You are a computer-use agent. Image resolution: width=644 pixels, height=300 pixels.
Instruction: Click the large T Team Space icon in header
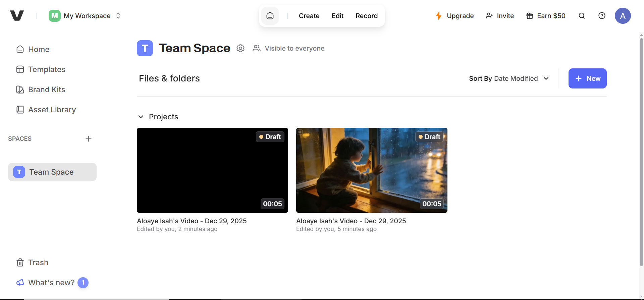(x=145, y=48)
